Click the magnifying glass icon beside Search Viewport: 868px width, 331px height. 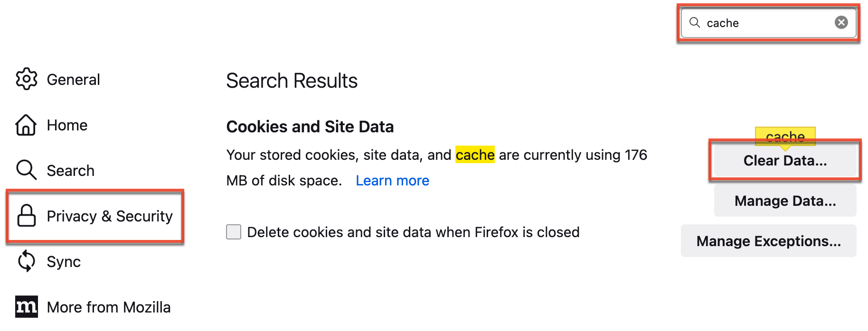pos(27,170)
